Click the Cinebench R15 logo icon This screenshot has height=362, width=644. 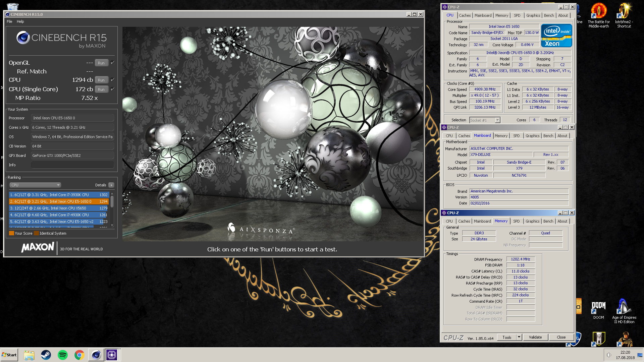[23, 38]
